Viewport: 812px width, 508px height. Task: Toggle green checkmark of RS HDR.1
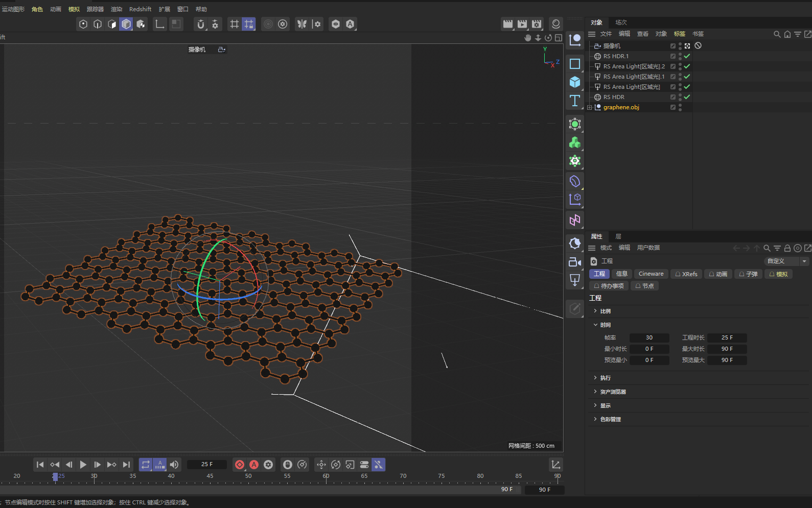coord(687,56)
